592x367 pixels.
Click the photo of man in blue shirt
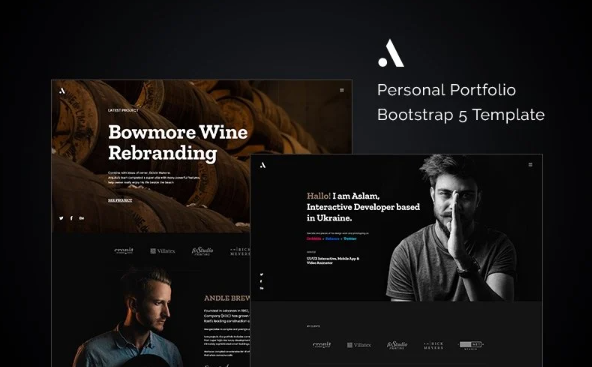(128, 317)
